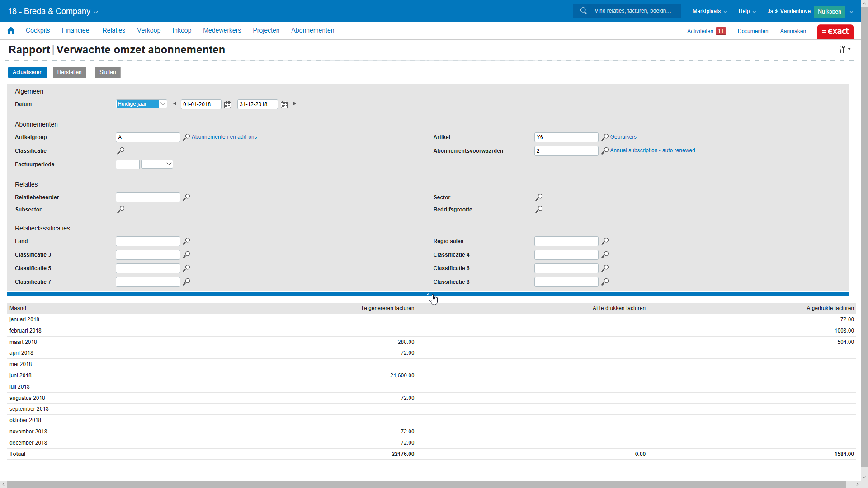This screenshot has width=868, height=488.
Task: Open Abonnementsvoorwaarden lookup magnifier
Action: click(x=605, y=151)
